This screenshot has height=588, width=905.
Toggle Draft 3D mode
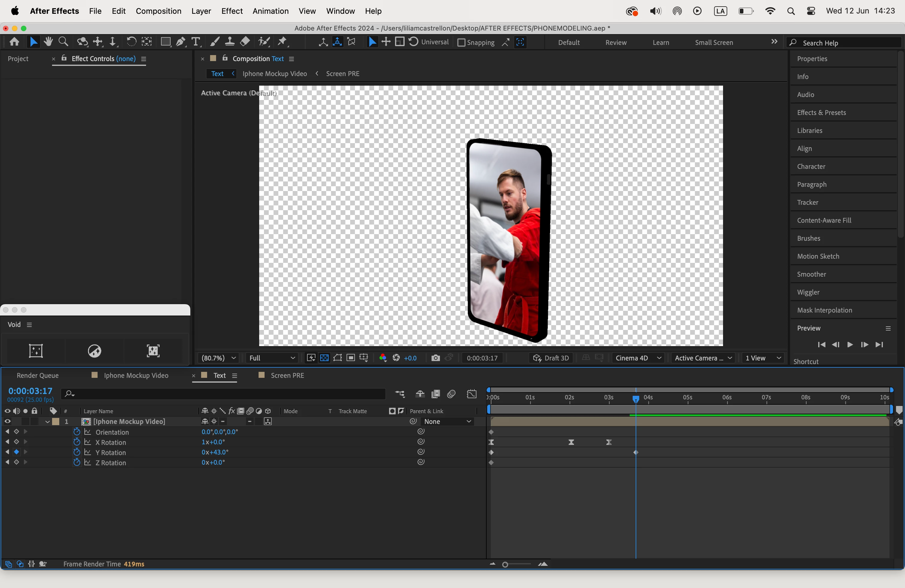pyautogui.click(x=551, y=358)
